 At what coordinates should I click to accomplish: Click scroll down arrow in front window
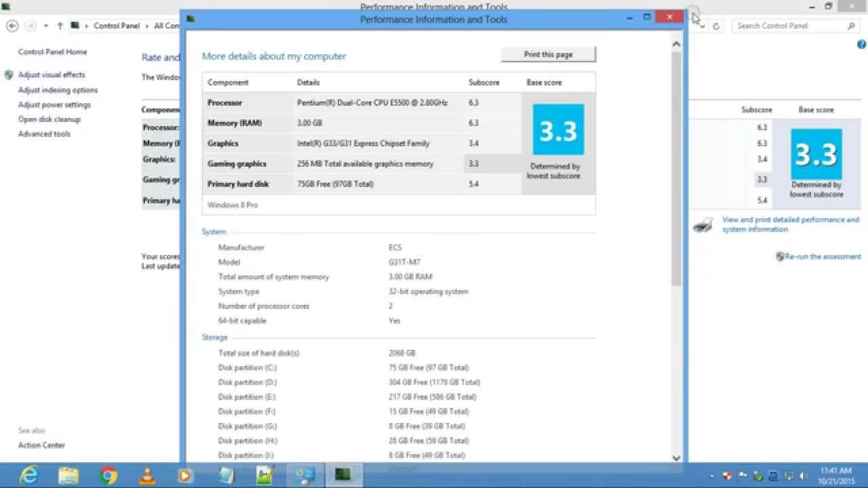(676, 457)
